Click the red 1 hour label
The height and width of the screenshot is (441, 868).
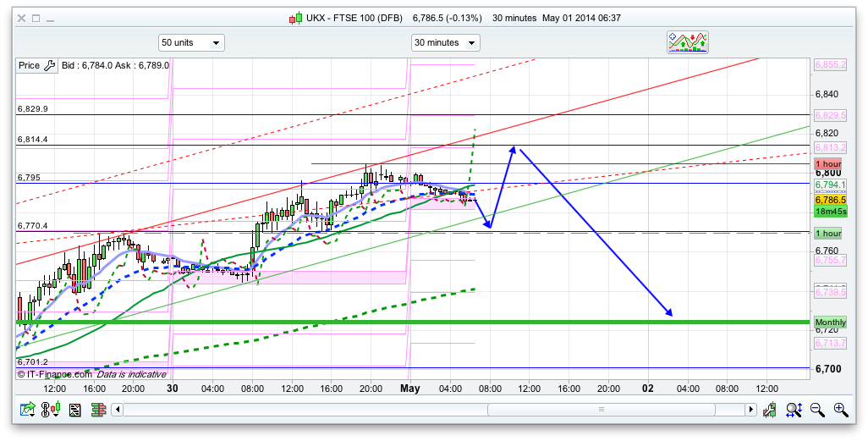coord(827,163)
